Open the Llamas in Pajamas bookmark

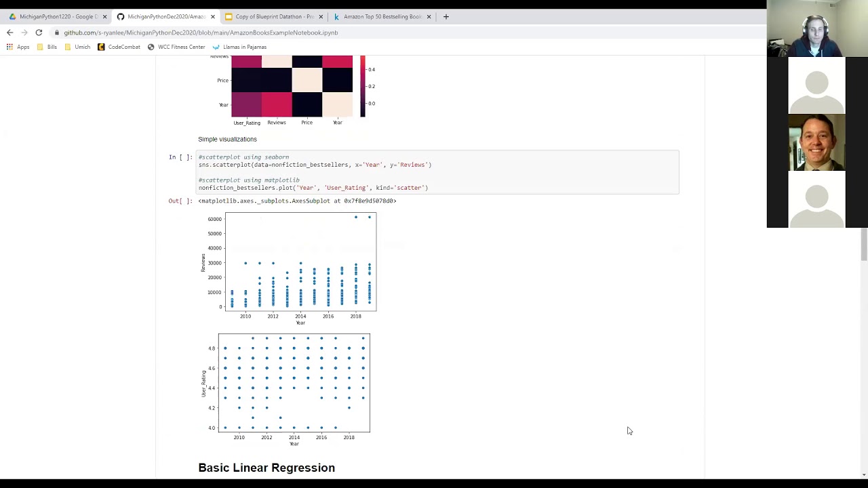(x=239, y=47)
